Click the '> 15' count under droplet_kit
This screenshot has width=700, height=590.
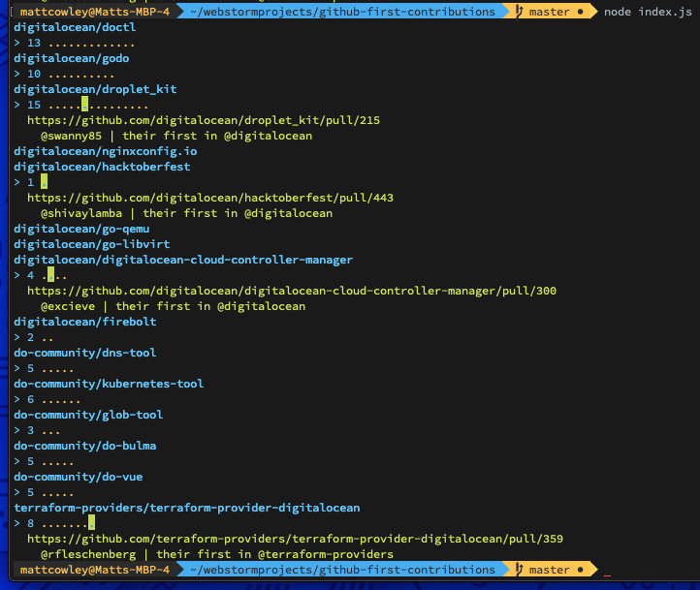(x=27, y=106)
